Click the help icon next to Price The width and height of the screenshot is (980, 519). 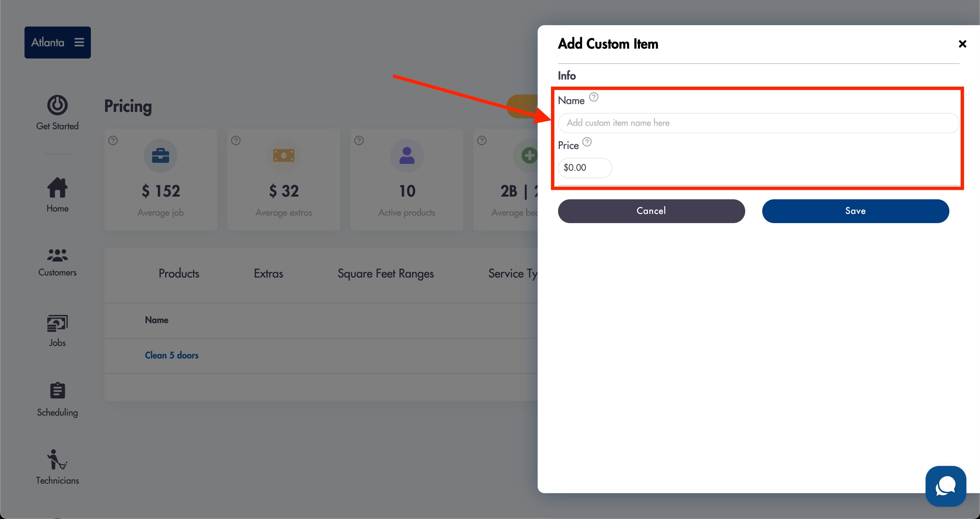point(587,142)
